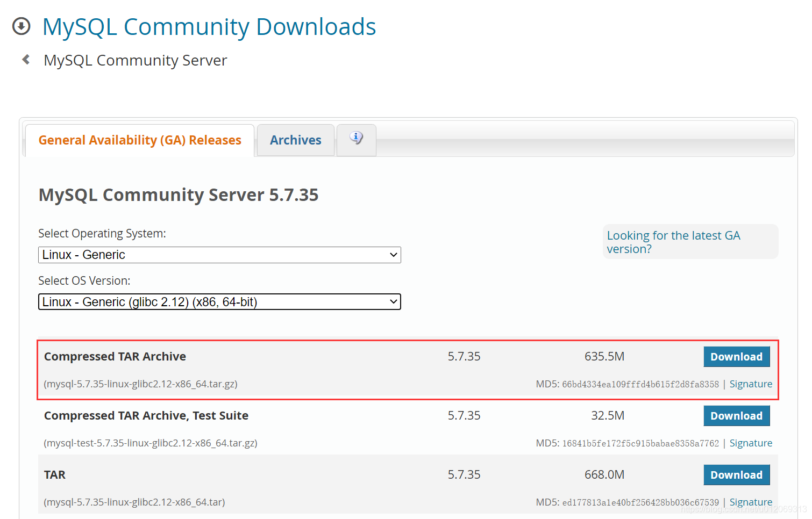
Task: Click the download circle icon beside page title
Action: (x=22, y=26)
